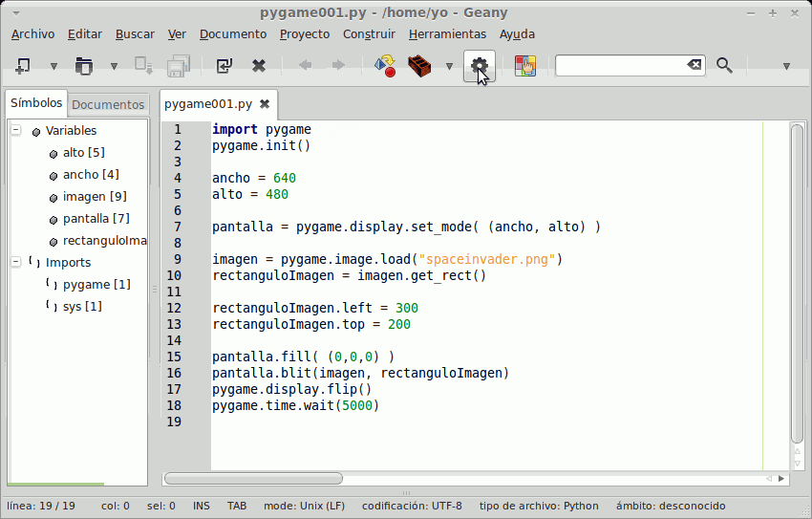Select the Variables tree heading
The height and width of the screenshot is (519, 812).
click(71, 131)
